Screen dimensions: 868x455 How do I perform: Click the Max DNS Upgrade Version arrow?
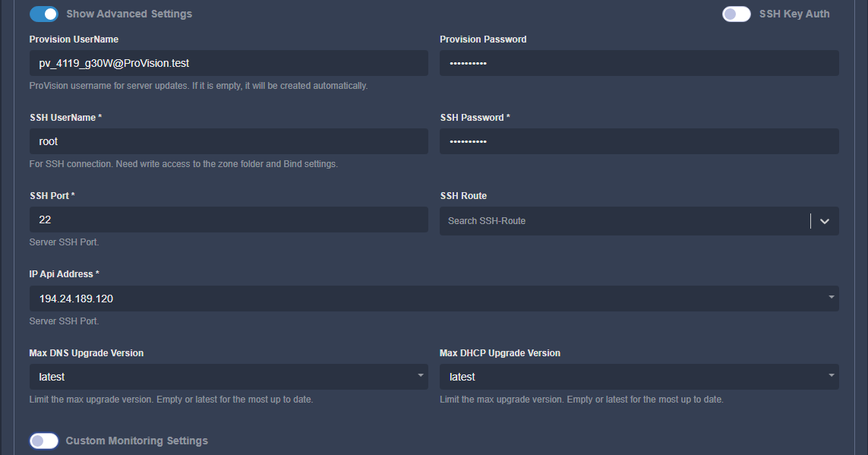click(421, 374)
